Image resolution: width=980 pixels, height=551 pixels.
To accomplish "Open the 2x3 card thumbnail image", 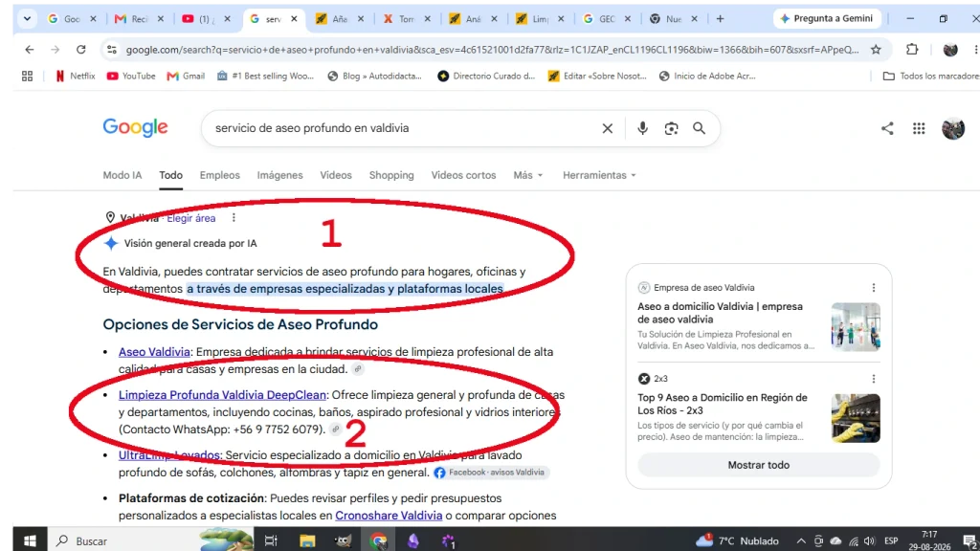I will tap(856, 418).
